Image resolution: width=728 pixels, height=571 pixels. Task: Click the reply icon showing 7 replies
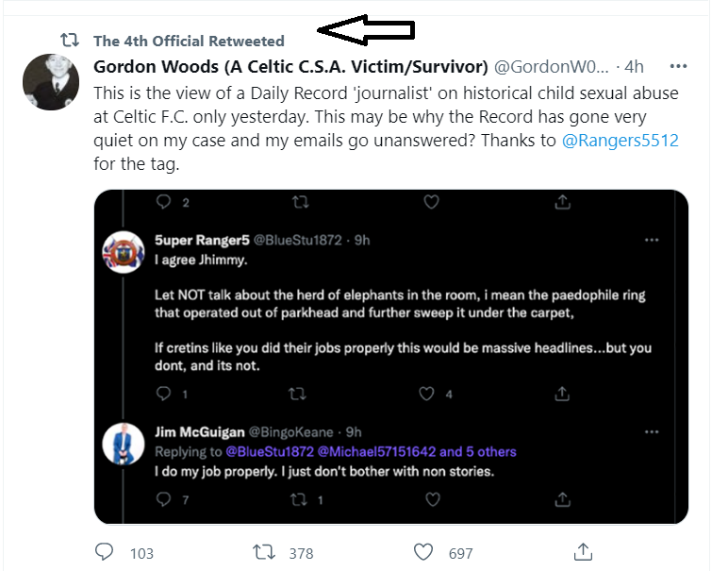point(163,499)
